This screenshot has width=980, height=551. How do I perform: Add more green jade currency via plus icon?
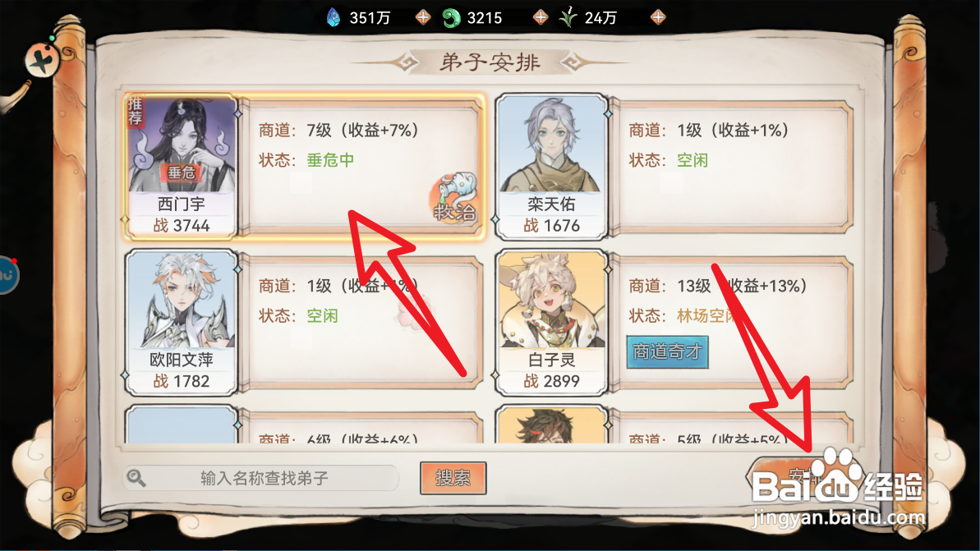coord(541,17)
